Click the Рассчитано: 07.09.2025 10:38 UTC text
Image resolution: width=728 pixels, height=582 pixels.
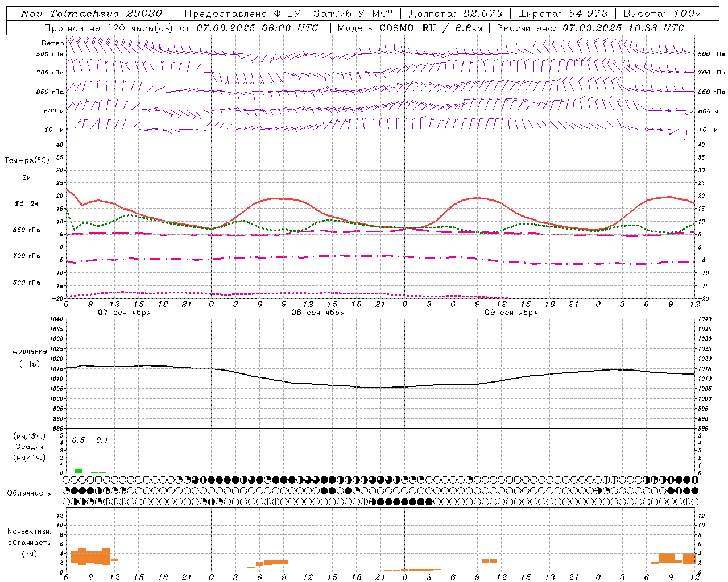coord(590,28)
